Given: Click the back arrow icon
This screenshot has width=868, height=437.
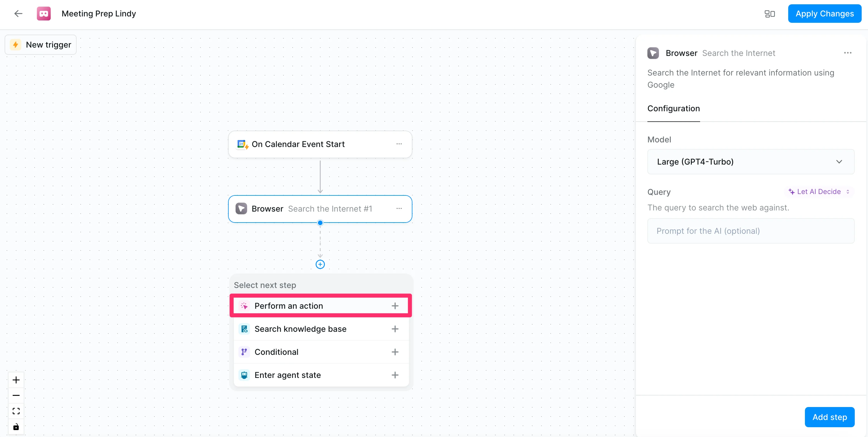Looking at the screenshot, I should click(18, 14).
